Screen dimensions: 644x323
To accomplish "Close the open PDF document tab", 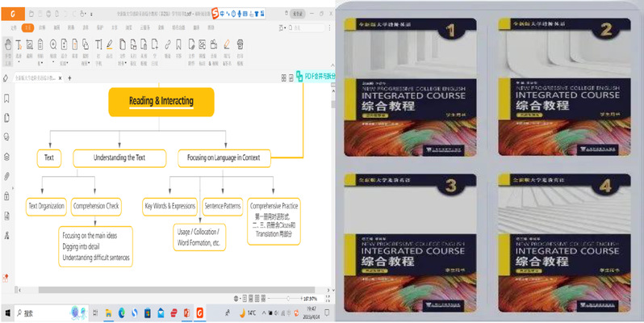I will (61, 78).
